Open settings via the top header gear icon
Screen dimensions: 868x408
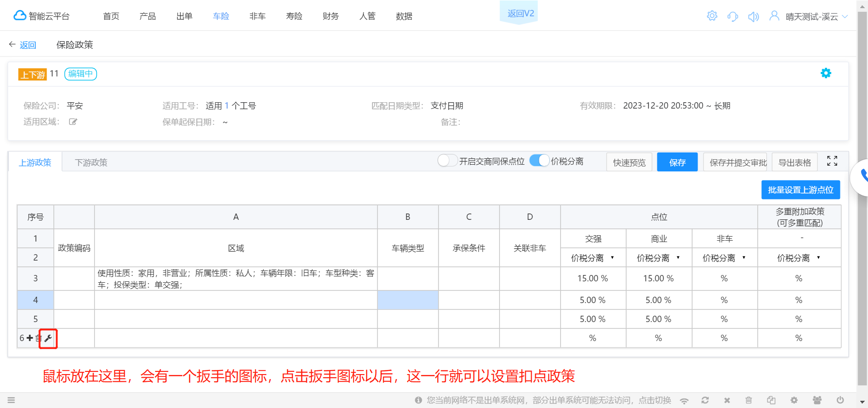coord(712,16)
